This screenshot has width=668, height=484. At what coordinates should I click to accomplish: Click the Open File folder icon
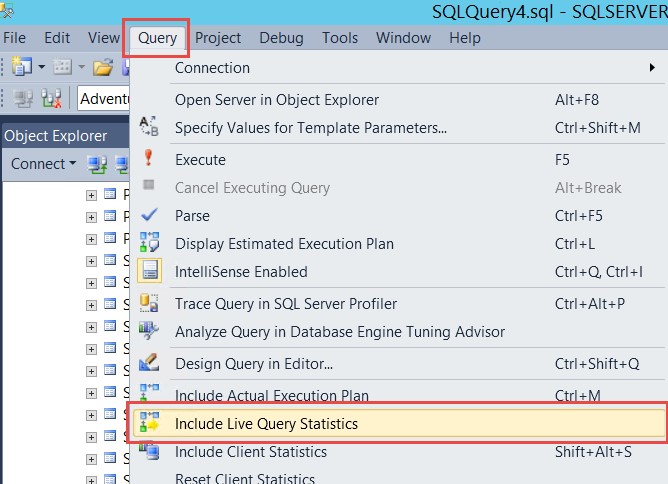103,67
